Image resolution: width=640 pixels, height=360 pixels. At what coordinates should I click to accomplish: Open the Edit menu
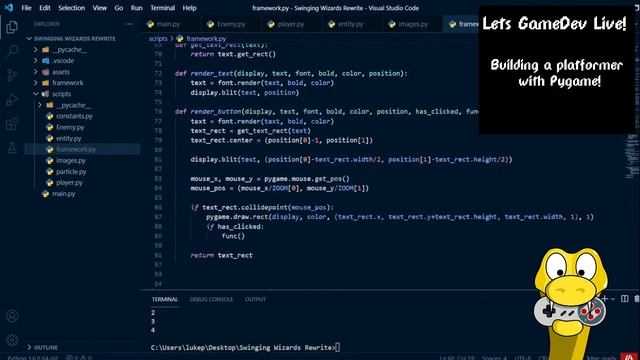coord(45,8)
